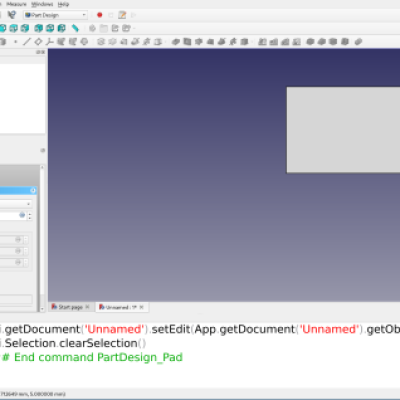This screenshot has width=400, height=400.
Task: Select the diamond-shaped datum icon in toolbar
Action: tap(38, 42)
